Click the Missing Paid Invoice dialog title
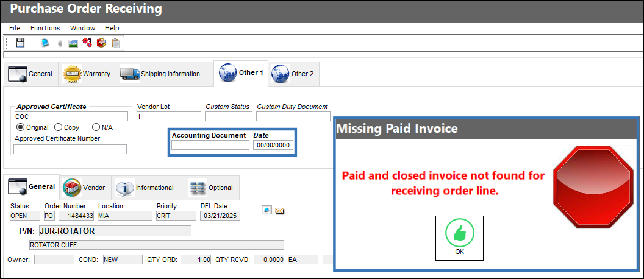The height and width of the screenshot is (279, 644). (x=397, y=129)
